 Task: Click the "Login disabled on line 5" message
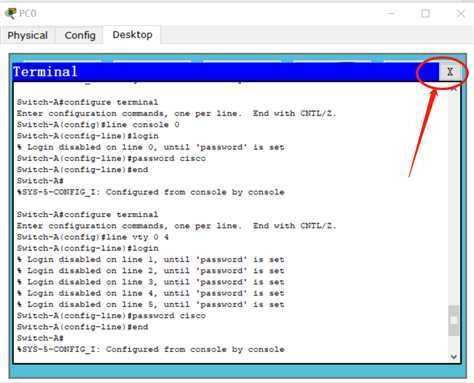[x=151, y=304]
